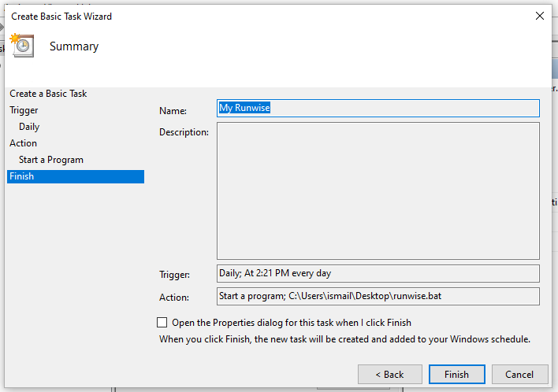Select the Trigger step in sidebar

coord(24,110)
